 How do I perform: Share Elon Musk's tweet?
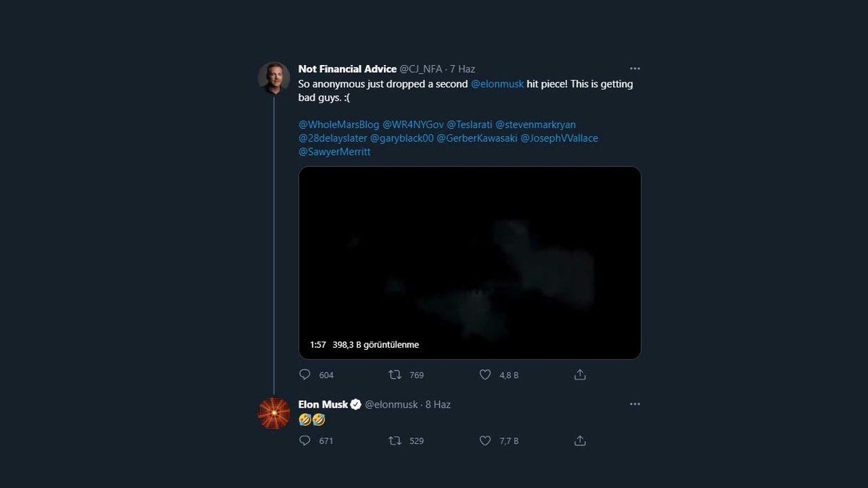coord(579,440)
